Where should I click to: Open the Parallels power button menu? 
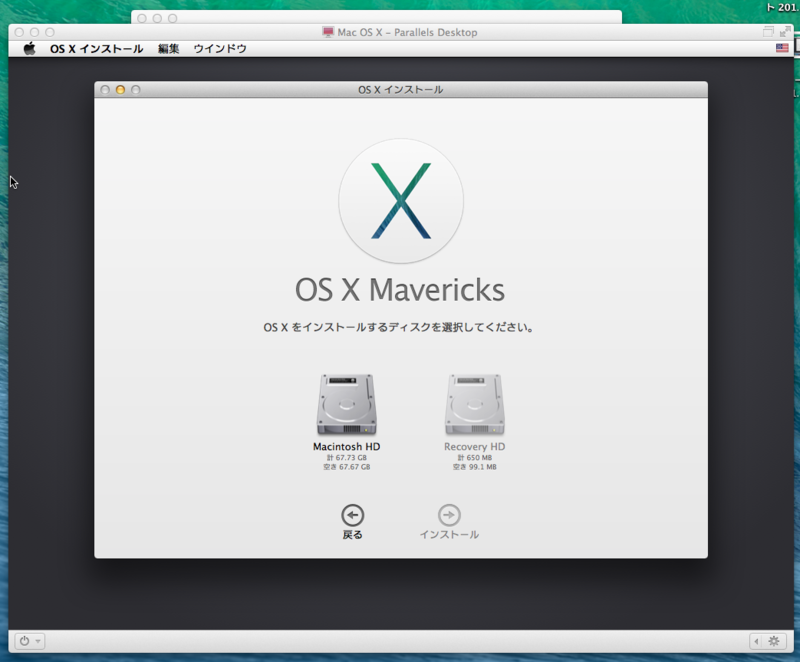pos(30,641)
